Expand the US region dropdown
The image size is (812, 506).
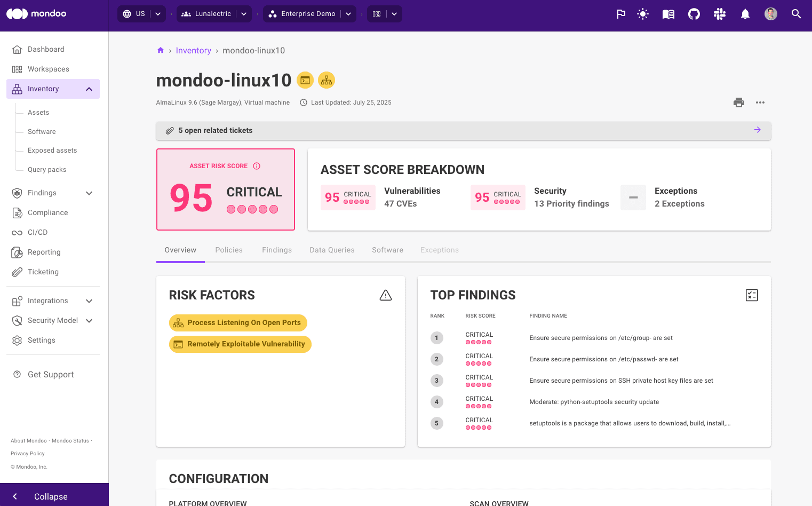pyautogui.click(x=157, y=13)
